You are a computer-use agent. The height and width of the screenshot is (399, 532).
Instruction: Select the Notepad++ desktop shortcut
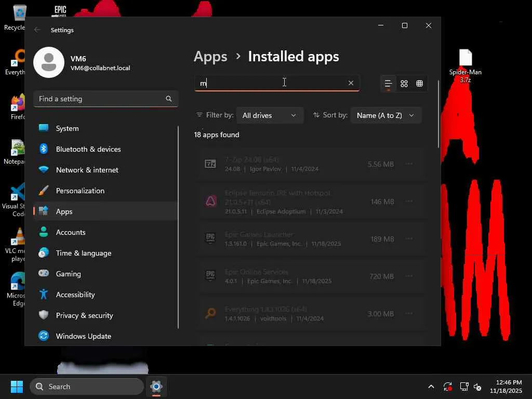point(14,152)
